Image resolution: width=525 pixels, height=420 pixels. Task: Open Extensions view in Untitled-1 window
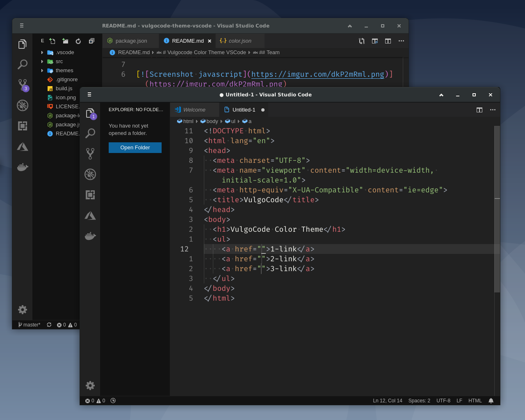tap(90, 195)
